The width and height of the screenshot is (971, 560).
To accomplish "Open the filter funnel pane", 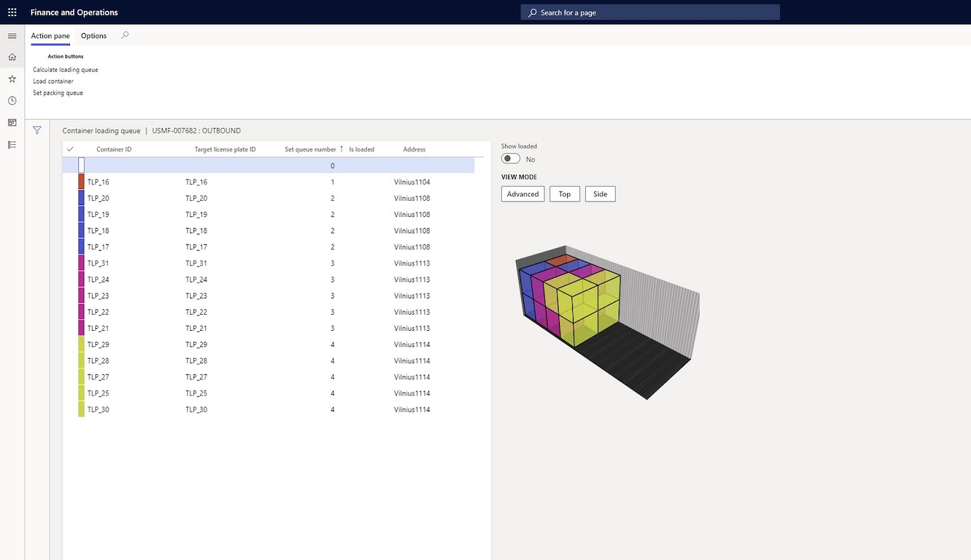I will tap(37, 131).
